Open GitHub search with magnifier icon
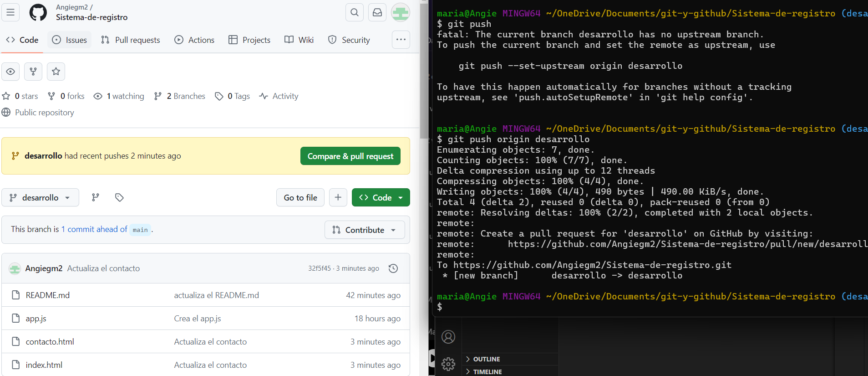The height and width of the screenshot is (376, 868). pos(355,12)
